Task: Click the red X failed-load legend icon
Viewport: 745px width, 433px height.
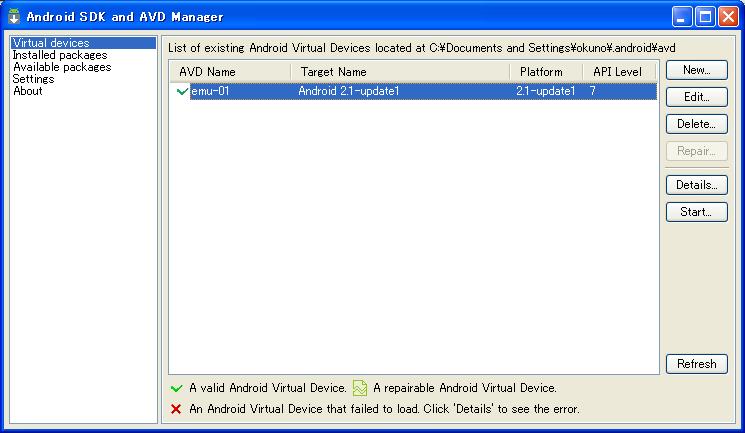Action: tap(176, 409)
